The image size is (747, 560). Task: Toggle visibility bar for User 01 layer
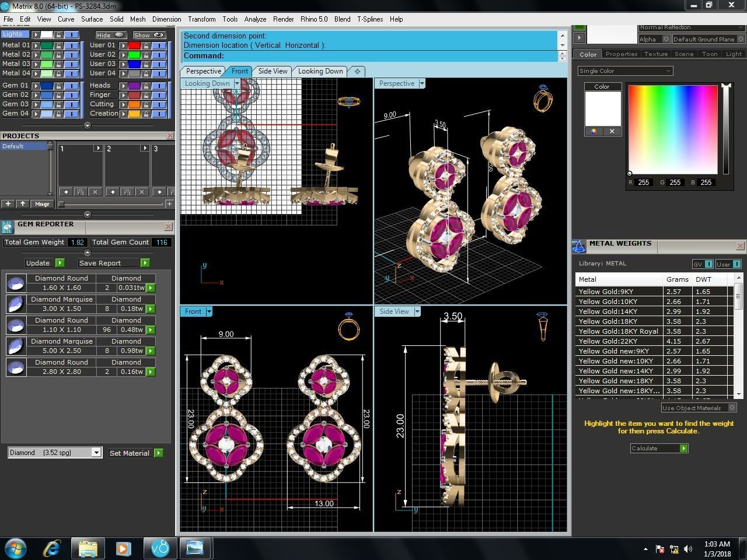(x=159, y=45)
